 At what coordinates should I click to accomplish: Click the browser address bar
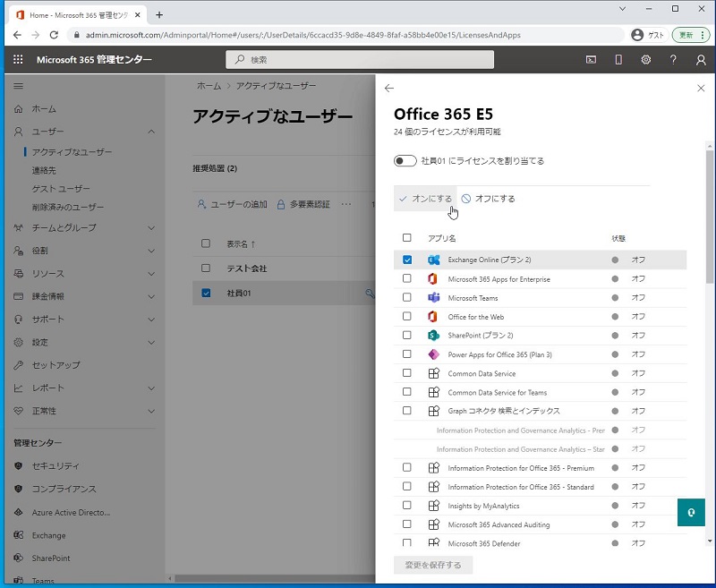347,35
